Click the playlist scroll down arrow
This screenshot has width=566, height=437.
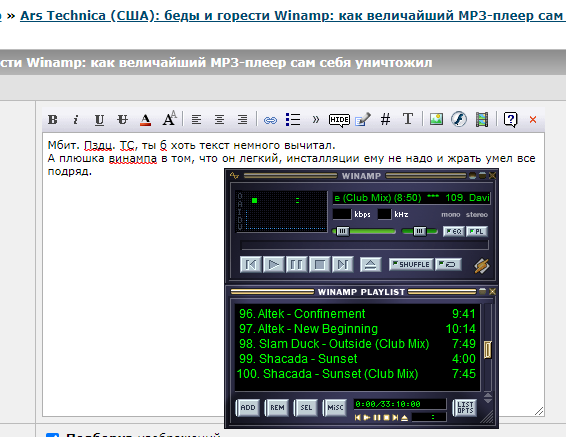pos(488,400)
